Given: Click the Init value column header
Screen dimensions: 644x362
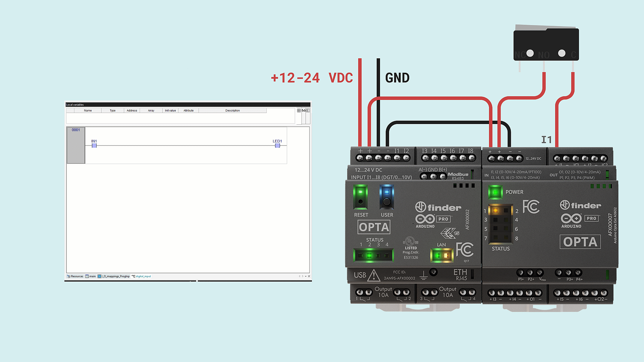Looking at the screenshot, I should (x=170, y=111).
